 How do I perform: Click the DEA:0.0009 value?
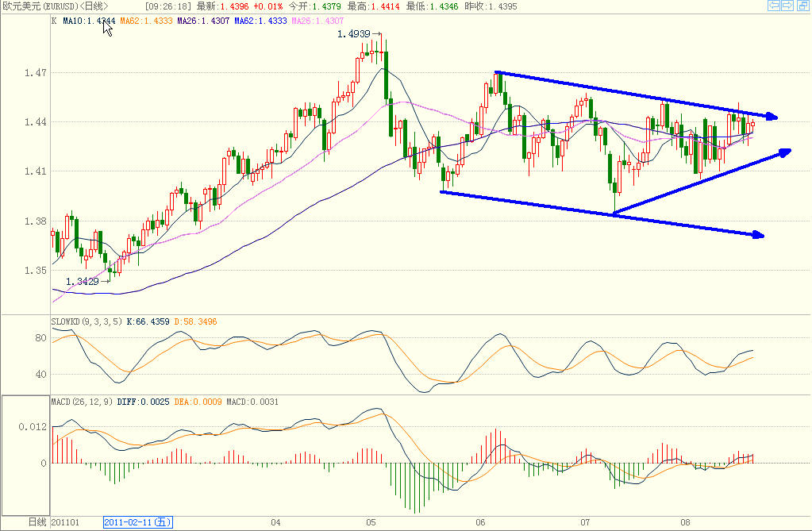tap(198, 402)
